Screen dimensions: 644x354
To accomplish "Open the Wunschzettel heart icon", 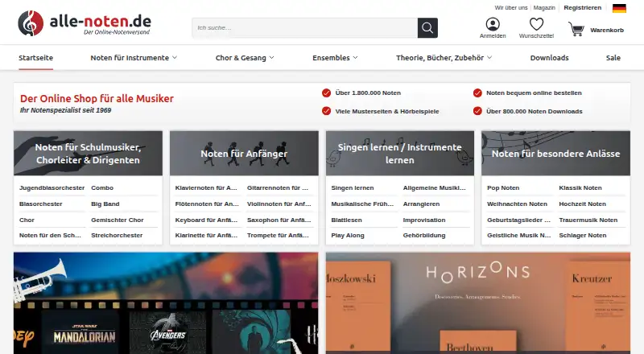I will (536, 24).
